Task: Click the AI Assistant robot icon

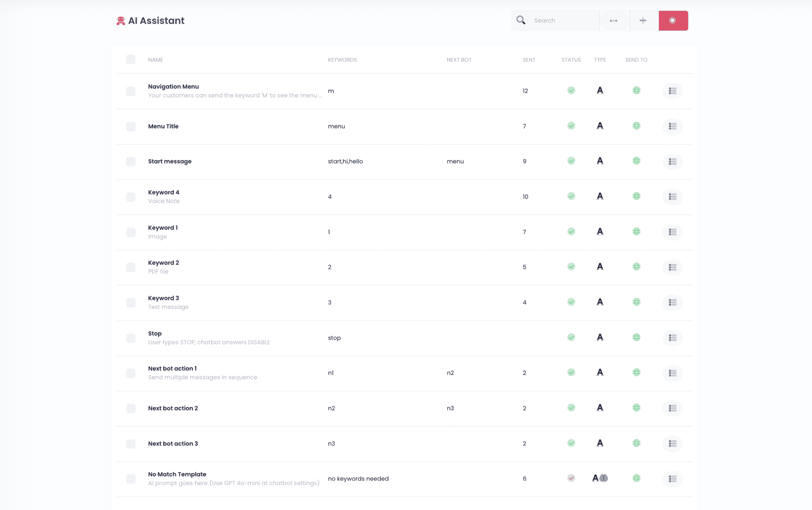Action: [121, 21]
